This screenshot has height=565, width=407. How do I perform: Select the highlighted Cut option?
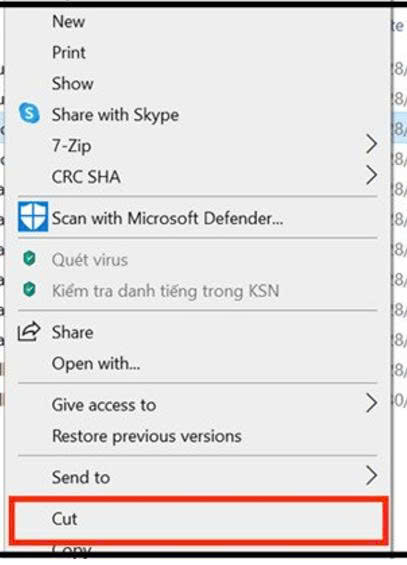pos(198,519)
